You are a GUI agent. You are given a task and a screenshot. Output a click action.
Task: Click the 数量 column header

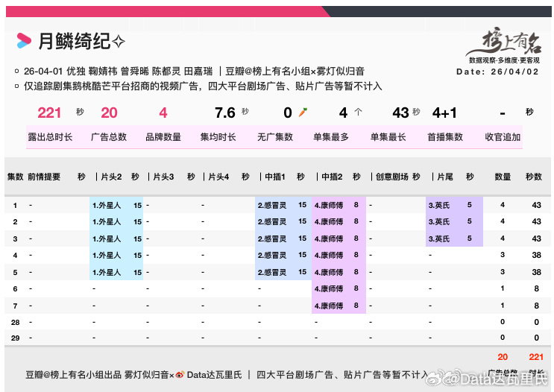(x=503, y=177)
